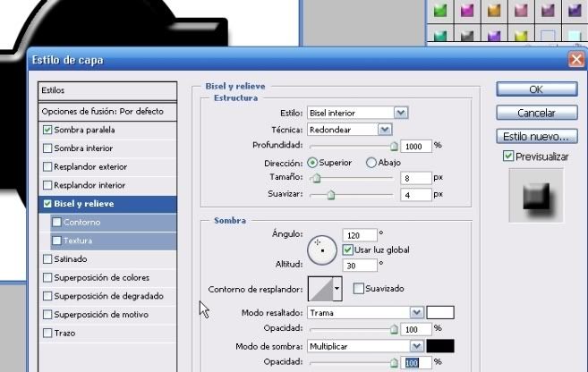
Task: Select the green style swatch in Styles panel
Action: 439,11
